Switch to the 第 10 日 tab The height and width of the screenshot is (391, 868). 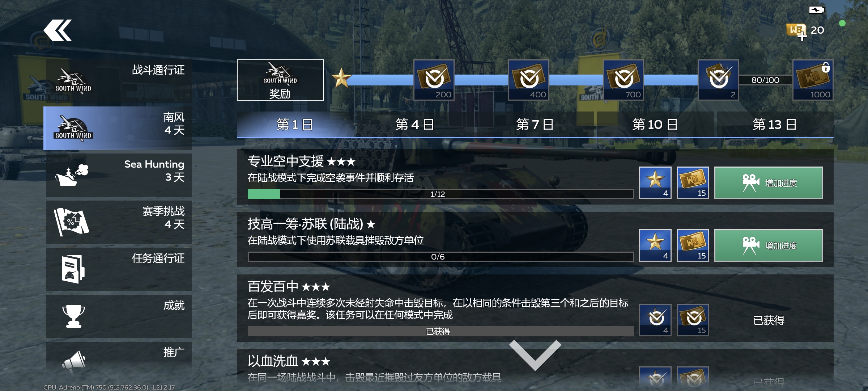(x=655, y=125)
